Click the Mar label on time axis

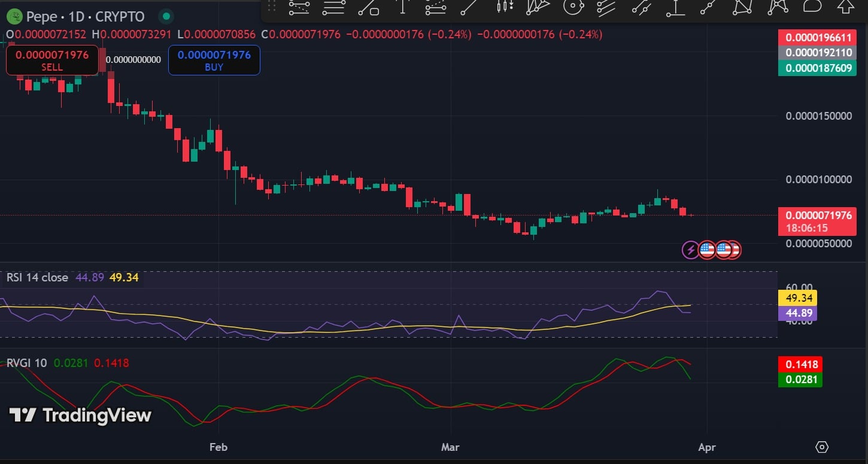pyautogui.click(x=450, y=447)
